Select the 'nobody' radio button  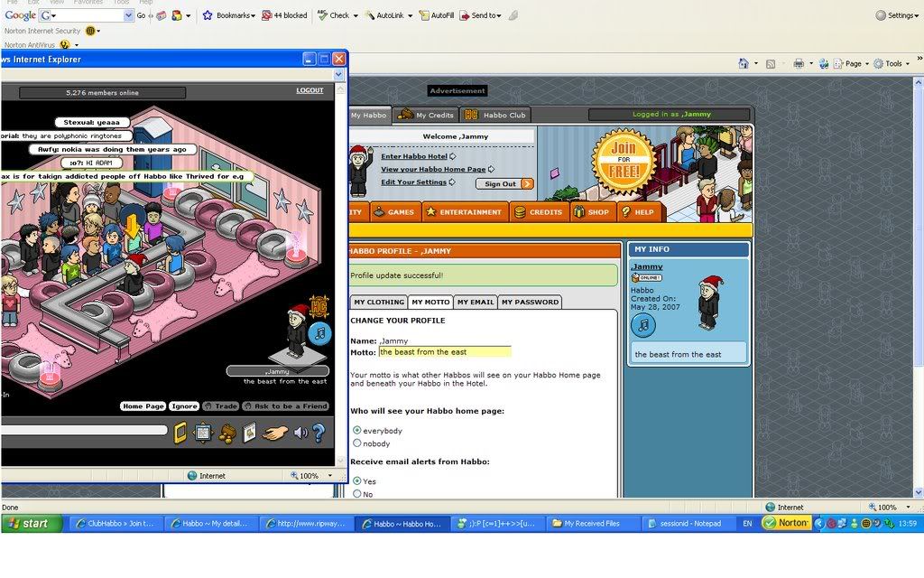[357, 443]
